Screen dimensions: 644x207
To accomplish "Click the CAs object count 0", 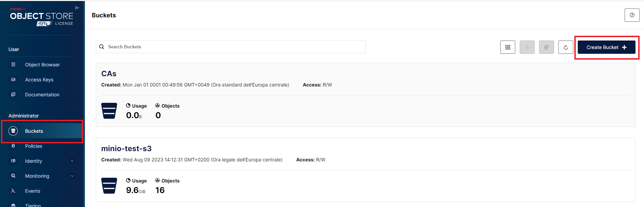I will (x=158, y=115).
